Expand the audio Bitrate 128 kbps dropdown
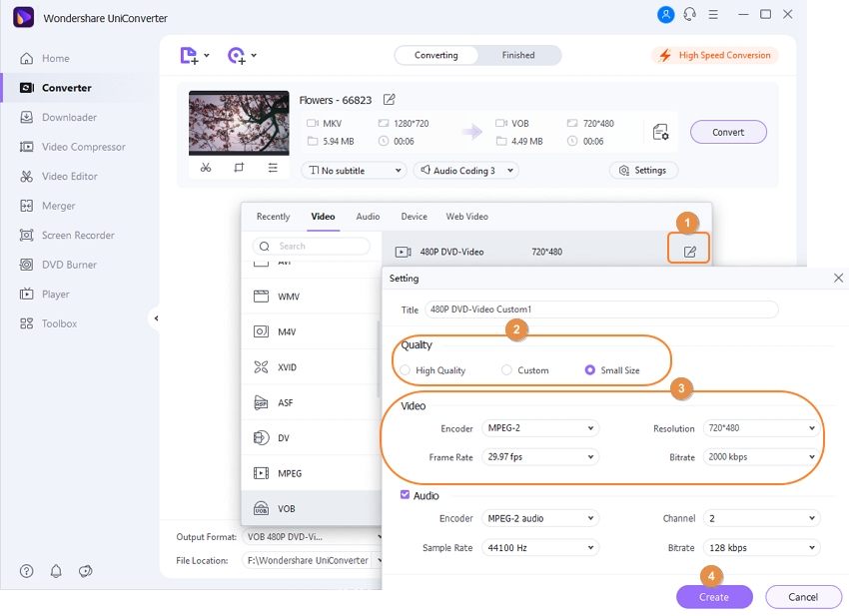849x616 pixels. coord(761,548)
